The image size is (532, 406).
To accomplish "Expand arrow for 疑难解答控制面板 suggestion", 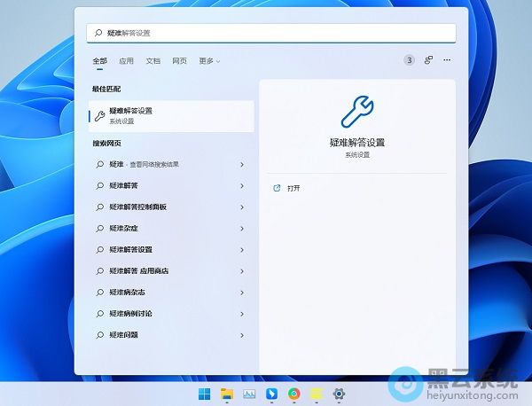I will tap(242, 207).
